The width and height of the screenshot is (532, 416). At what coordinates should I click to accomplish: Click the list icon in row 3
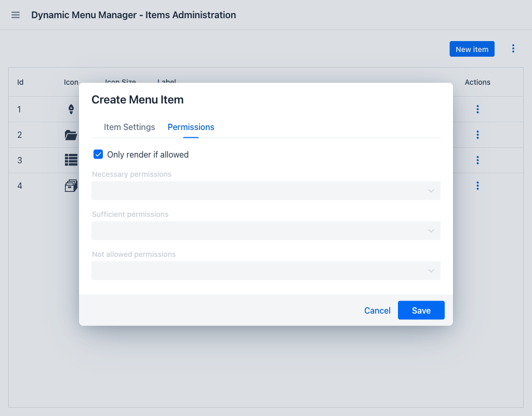[x=71, y=160]
